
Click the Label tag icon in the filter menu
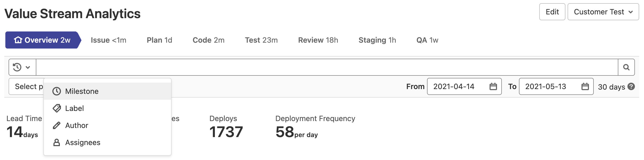pos(56,108)
